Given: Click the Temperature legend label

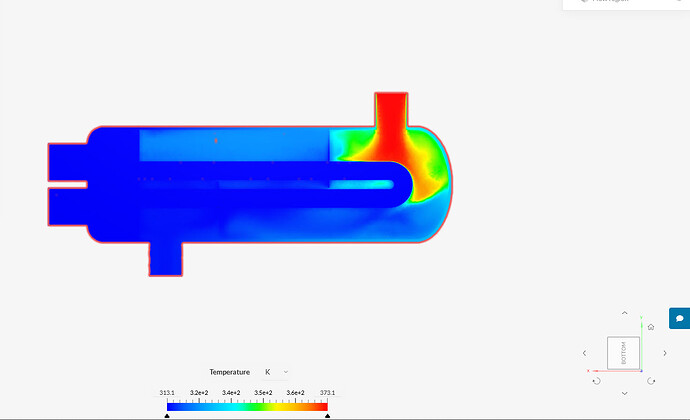Looking at the screenshot, I should point(230,372).
